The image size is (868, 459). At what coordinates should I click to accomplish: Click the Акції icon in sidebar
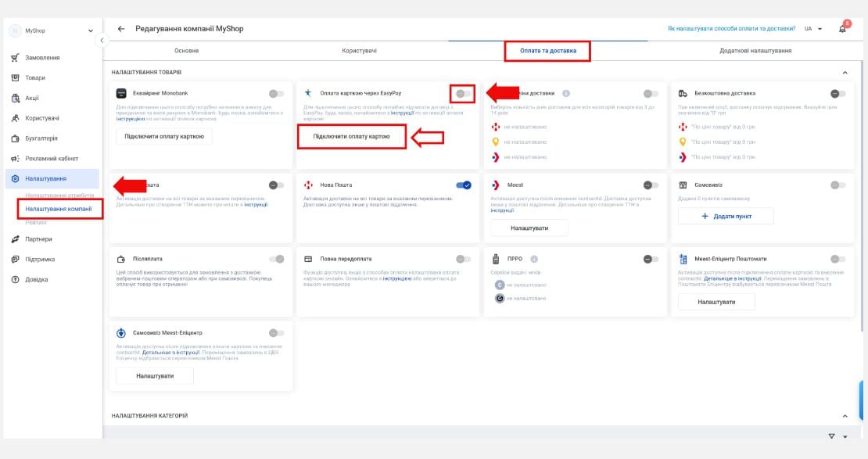pos(15,98)
